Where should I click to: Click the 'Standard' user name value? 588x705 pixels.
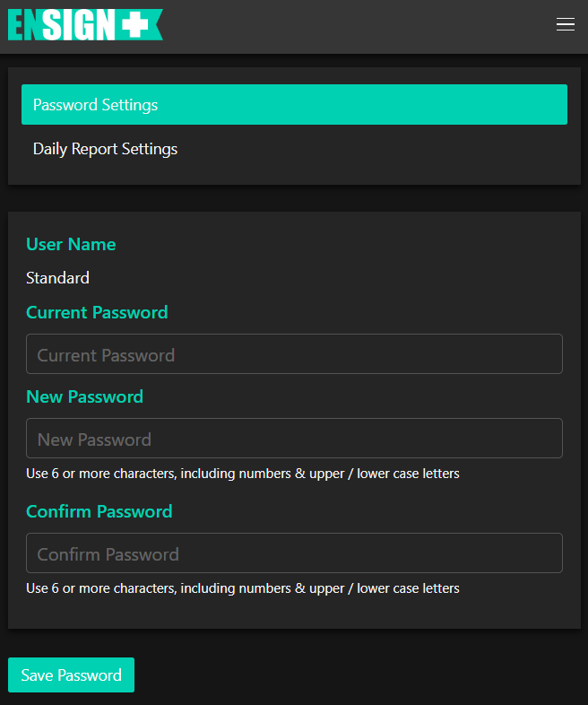[57, 278]
